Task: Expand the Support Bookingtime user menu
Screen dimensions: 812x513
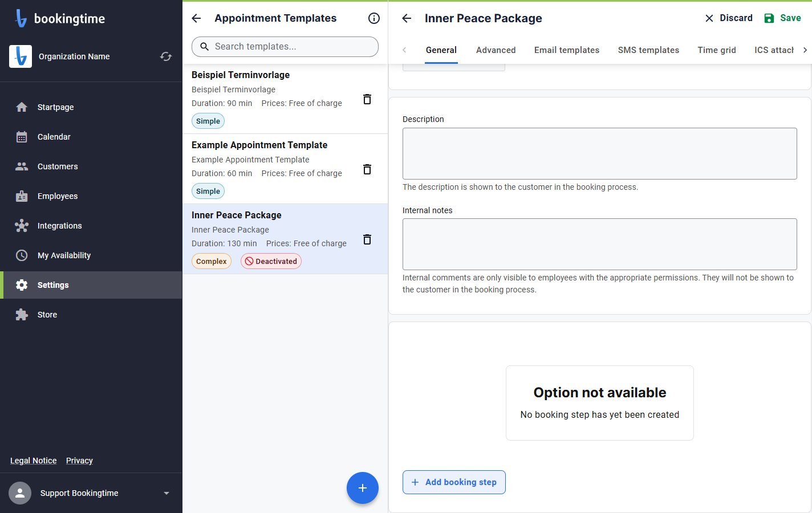Action: [x=167, y=493]
